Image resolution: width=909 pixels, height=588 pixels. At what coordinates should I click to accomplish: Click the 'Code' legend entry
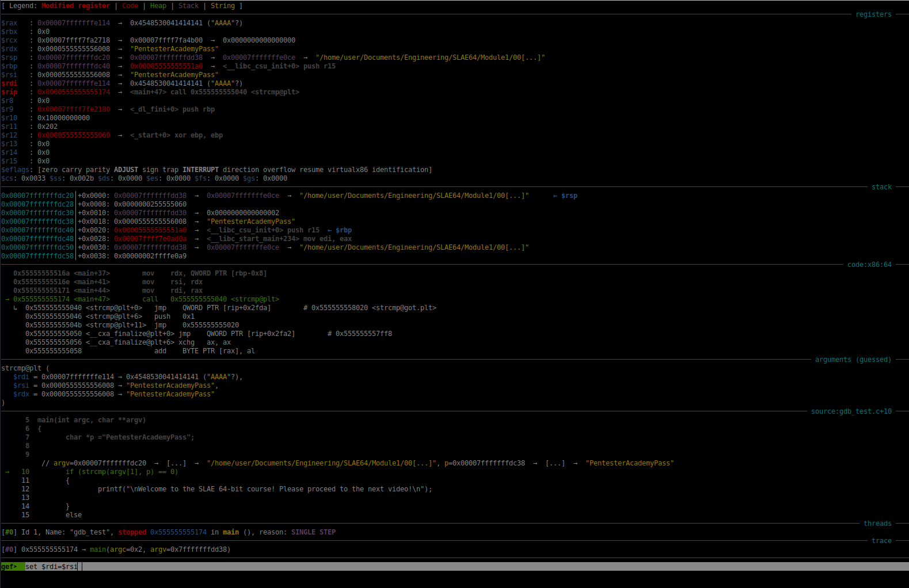pyautogui.click(x=130, y=6)
